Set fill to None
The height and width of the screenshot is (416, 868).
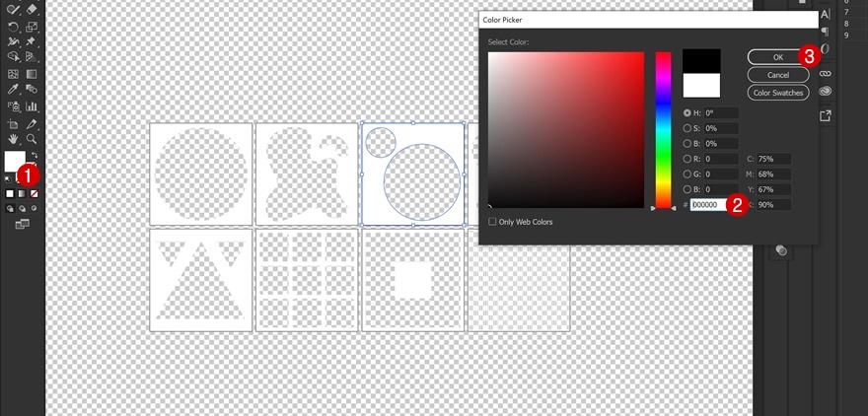(35, 194)
